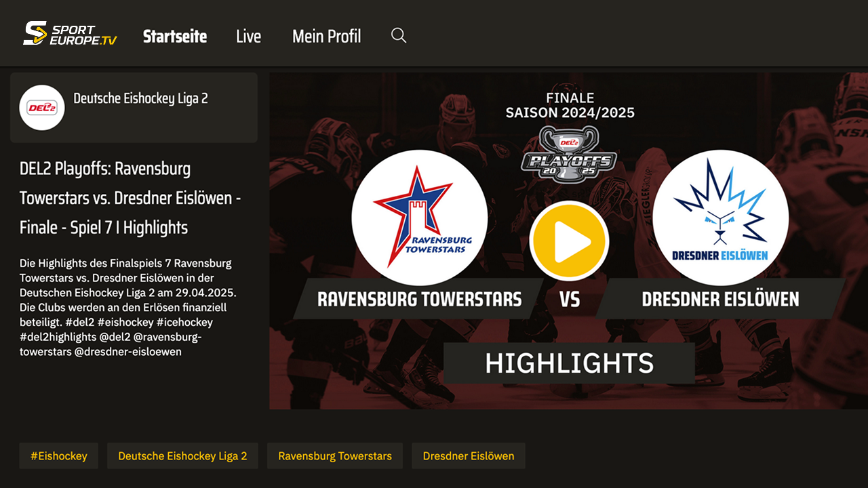
Task: Open the Live menu item
Action: tap(248, 36)
